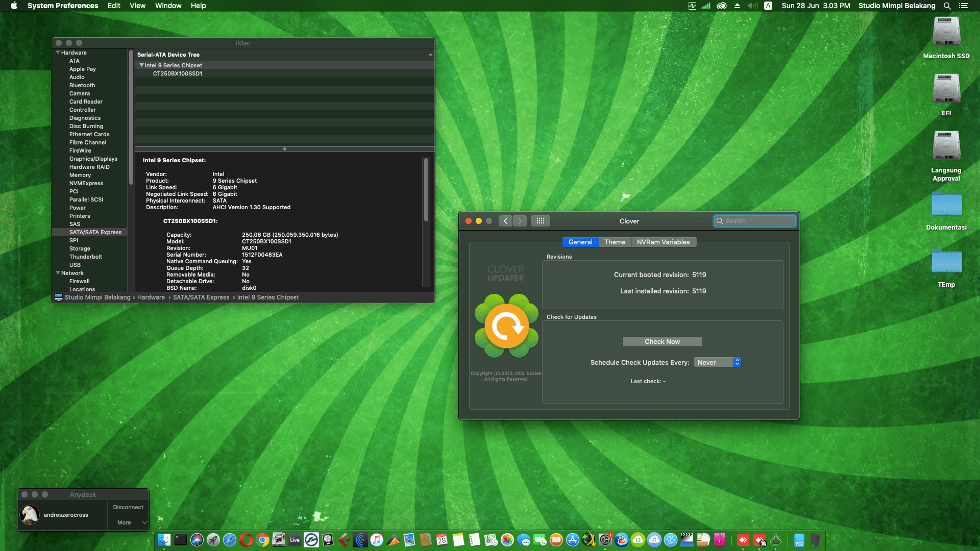Select NVMExpress in the Hardware sidebar
Image resolution: width=980 pixels, height=551 pixels.
click(x=86, y=183)
